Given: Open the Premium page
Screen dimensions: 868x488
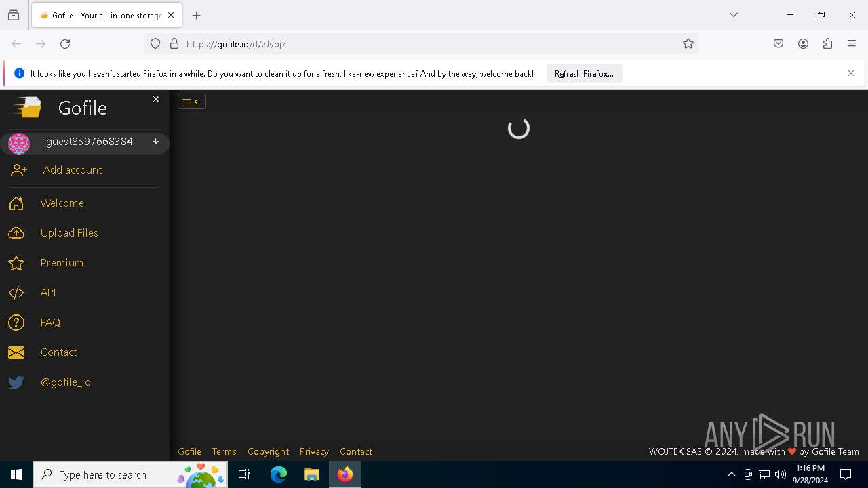Looking at the screenshot, I should pos(62,263).
